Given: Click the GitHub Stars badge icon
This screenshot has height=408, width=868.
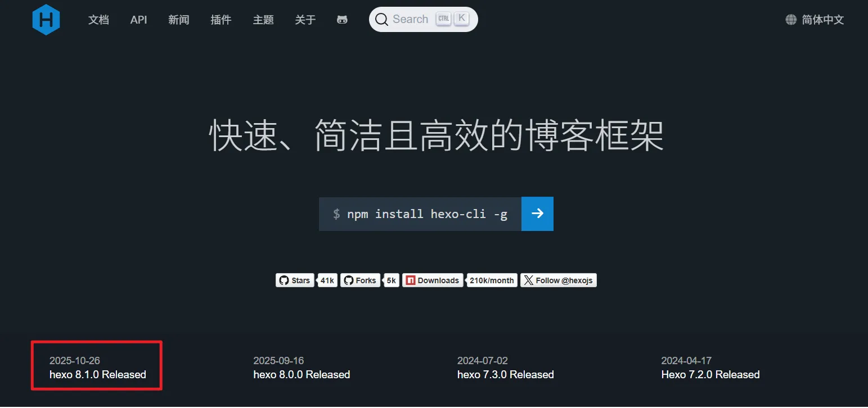Looking at the screenshot, I should (x=284, y=280).
